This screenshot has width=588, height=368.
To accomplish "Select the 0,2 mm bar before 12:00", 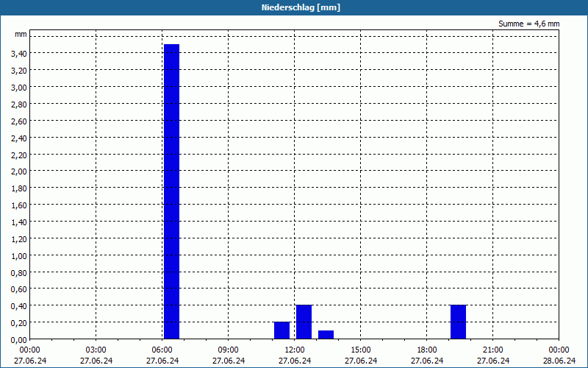I will pyautogui.click(x=282, y=330).
